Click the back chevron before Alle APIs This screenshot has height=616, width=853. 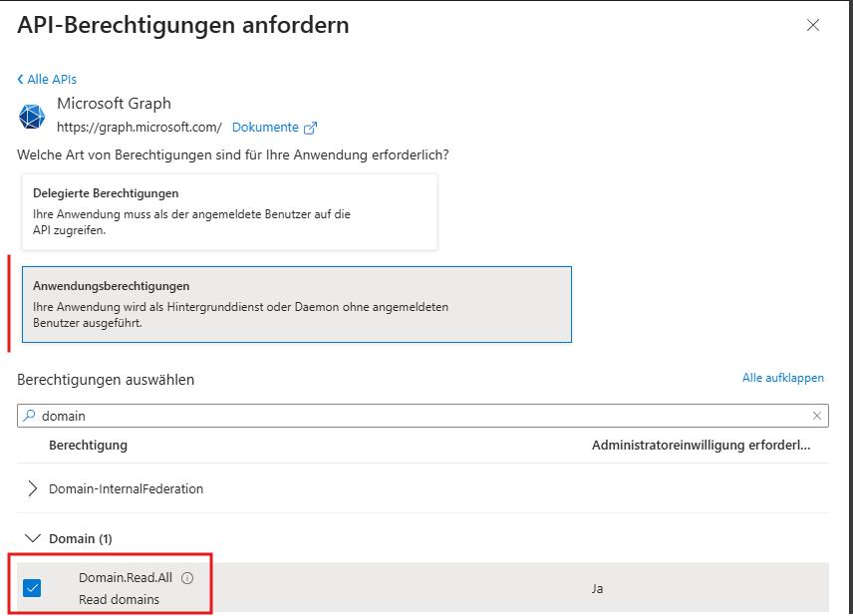pyautogui.click(x=21, y=80)
